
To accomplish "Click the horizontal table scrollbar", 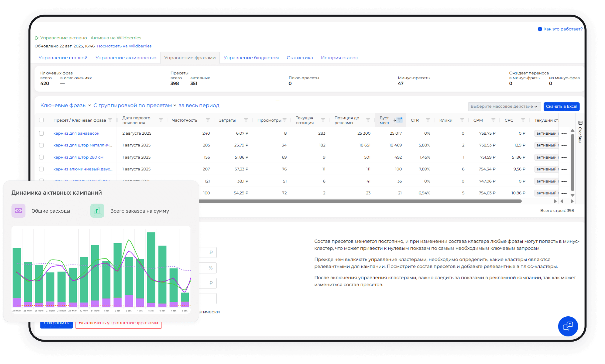I will (359, 201).
